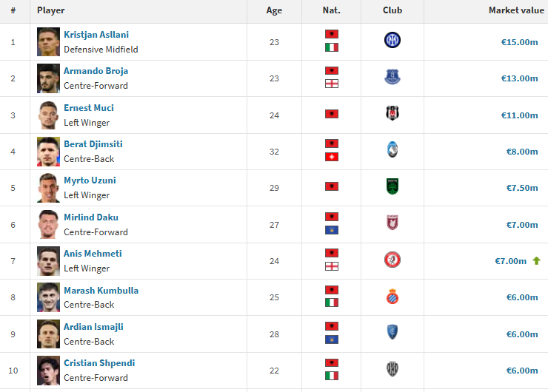Open the Beşiktaş club crest

pyautogui.click(x=392, y=113)
